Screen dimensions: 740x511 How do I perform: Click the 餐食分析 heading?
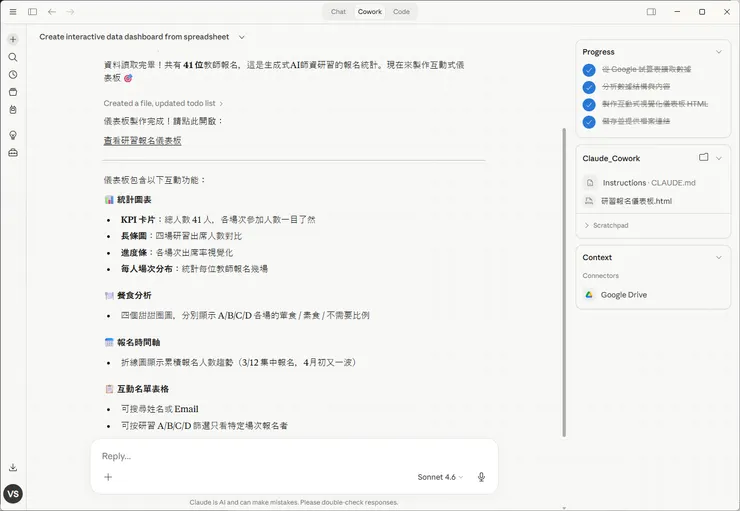134,295
